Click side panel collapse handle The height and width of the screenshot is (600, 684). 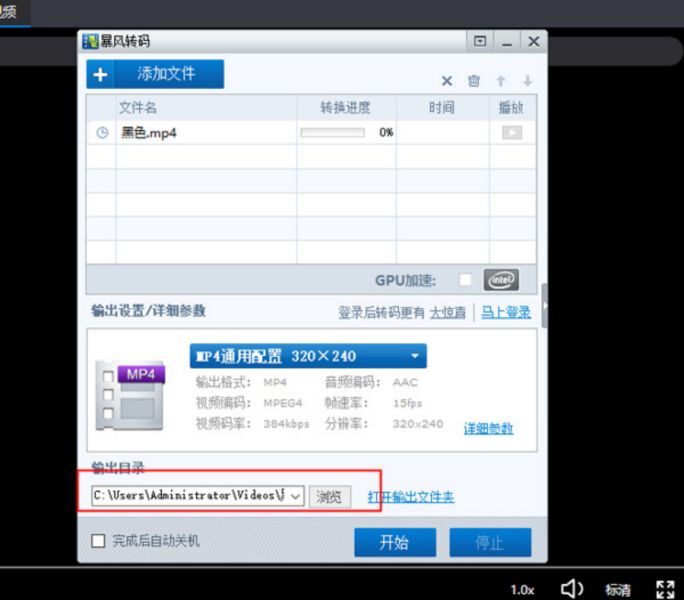coord(544,305)
